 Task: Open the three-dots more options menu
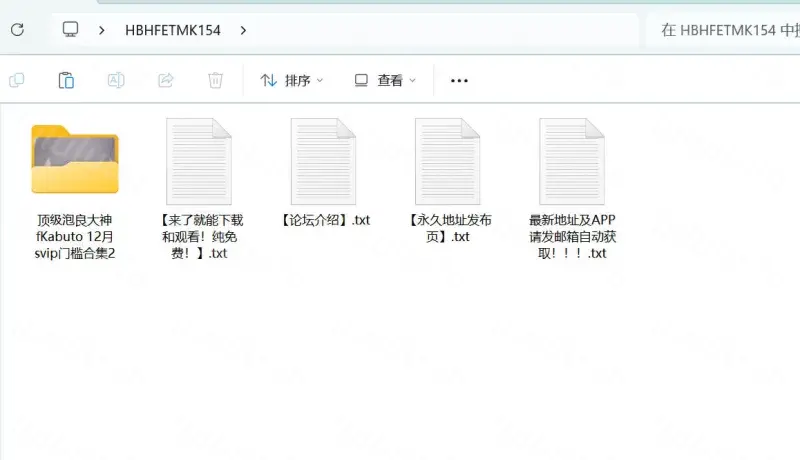(459, 81)
